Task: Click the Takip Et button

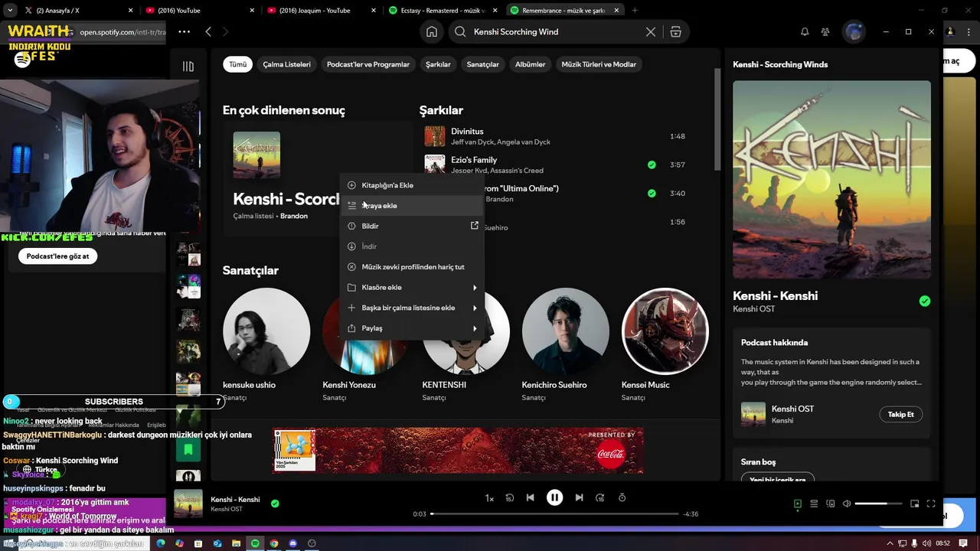Action: 900,414
